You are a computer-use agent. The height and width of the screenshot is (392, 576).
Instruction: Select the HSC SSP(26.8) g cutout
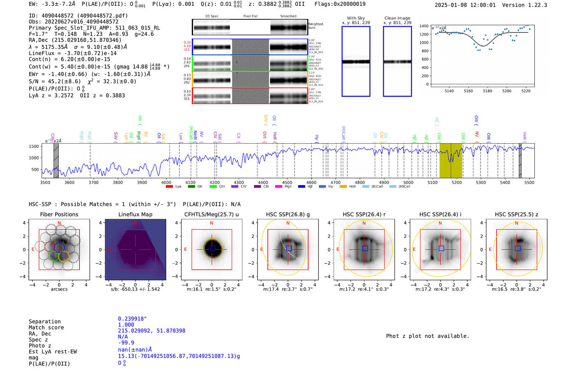coord(288,250)
